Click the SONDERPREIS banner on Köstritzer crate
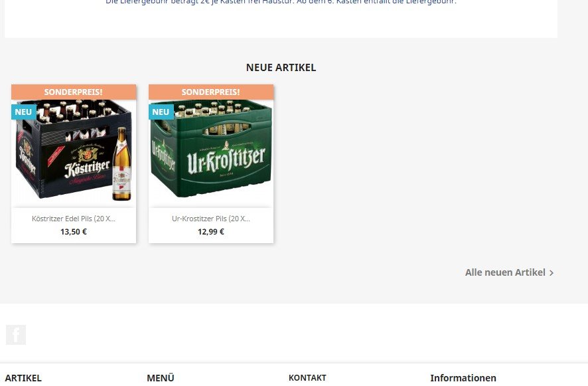 [x=74, y=92]
